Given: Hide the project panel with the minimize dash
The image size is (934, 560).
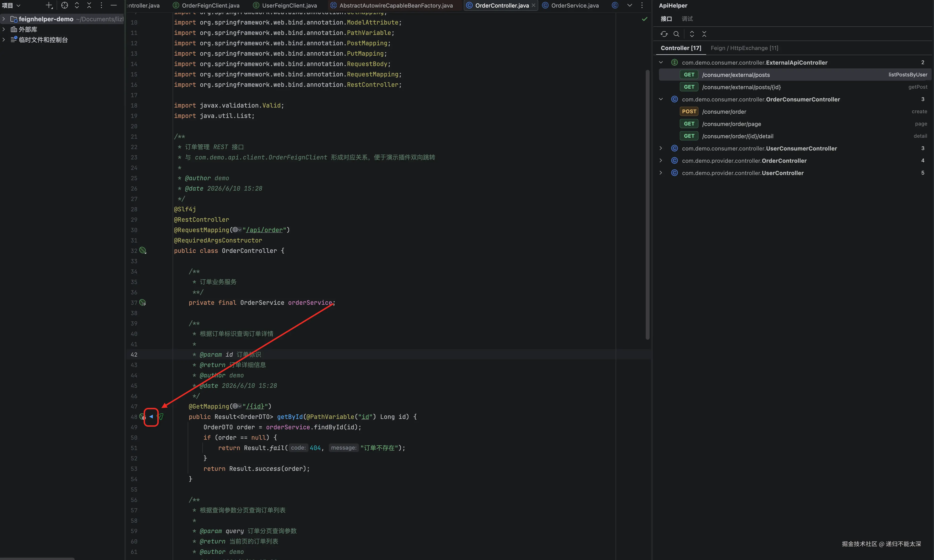Looking at the screenshot, I should click(x=113, y=5).
